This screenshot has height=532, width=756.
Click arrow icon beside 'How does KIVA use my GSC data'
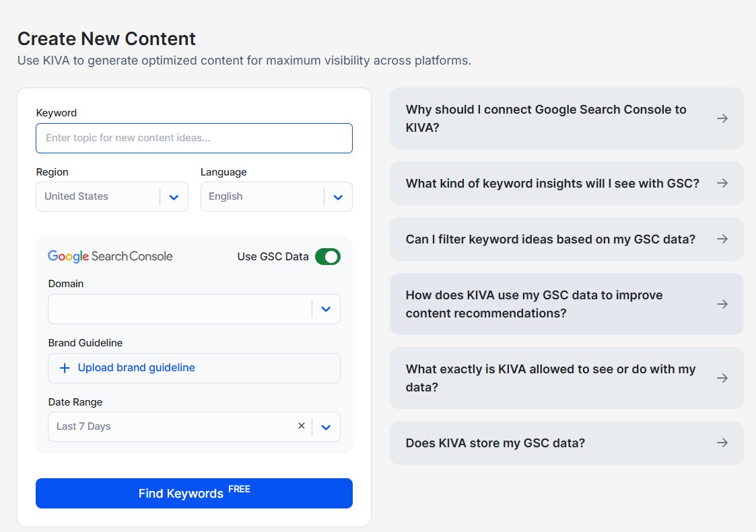(722, 304)
